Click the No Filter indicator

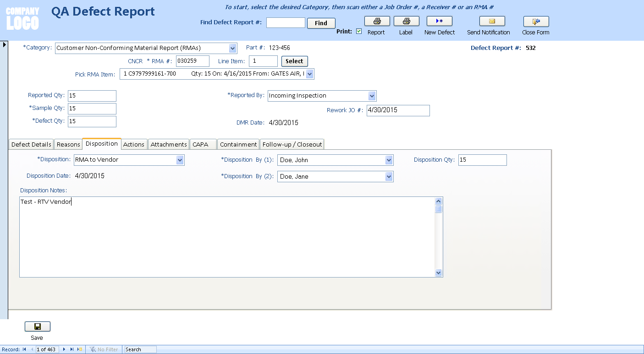tap(104, 349)
